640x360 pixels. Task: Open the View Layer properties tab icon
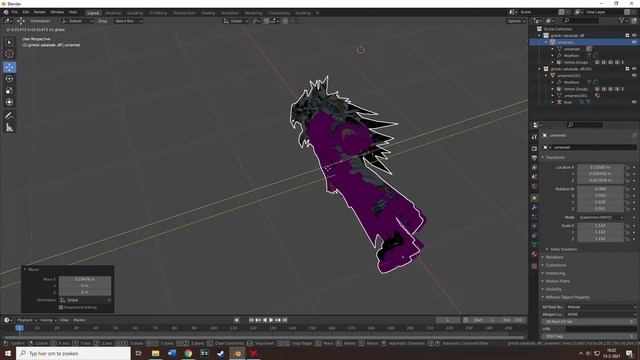pos(534,167)
